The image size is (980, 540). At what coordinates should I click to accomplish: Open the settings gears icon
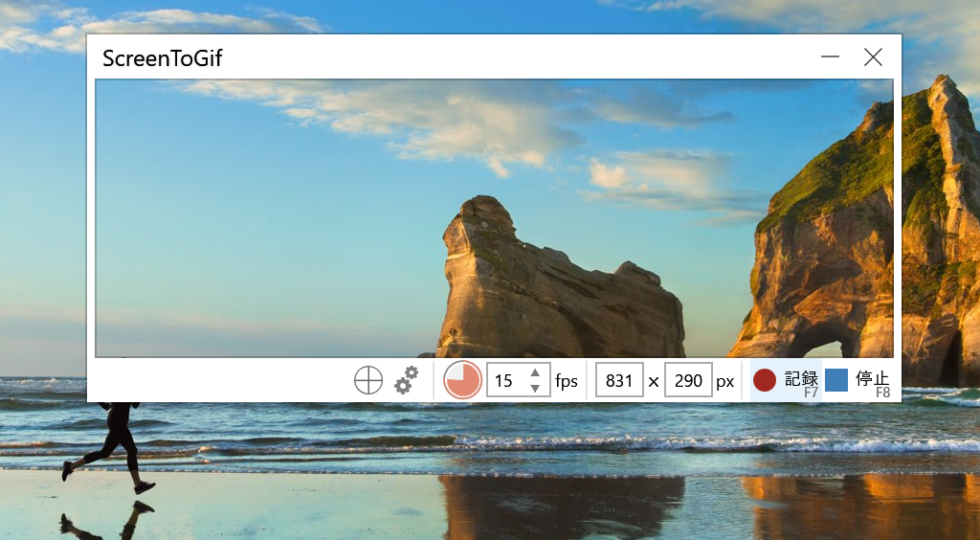[x=406, y=380]
